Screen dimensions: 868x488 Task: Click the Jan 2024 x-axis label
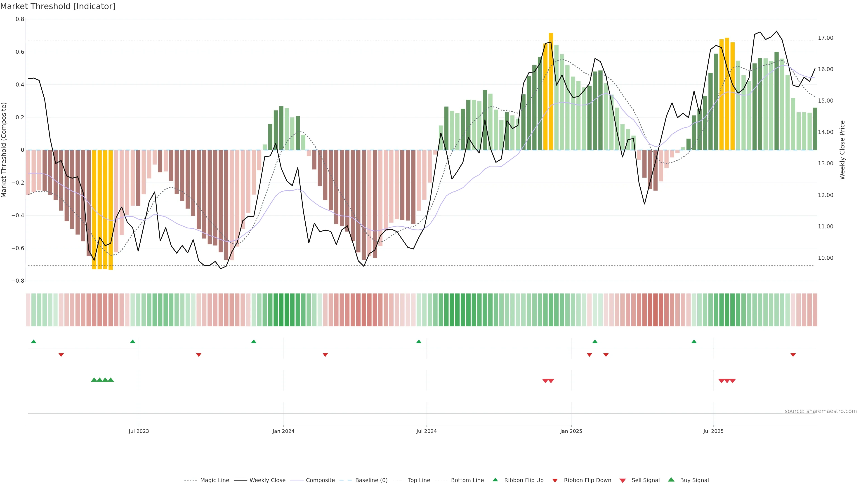click(x=283, y=431)
